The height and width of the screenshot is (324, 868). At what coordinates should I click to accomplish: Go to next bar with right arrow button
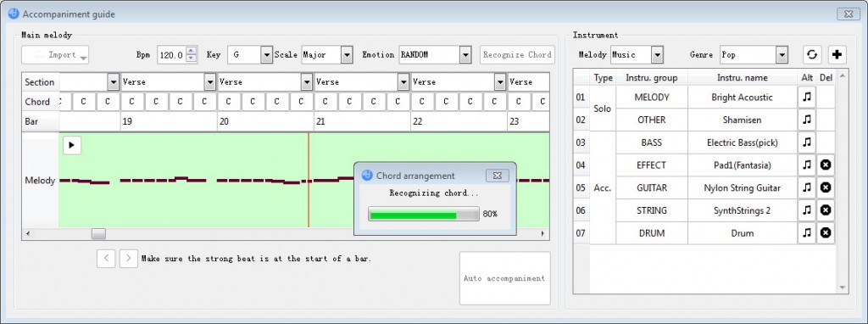[129, 259]
